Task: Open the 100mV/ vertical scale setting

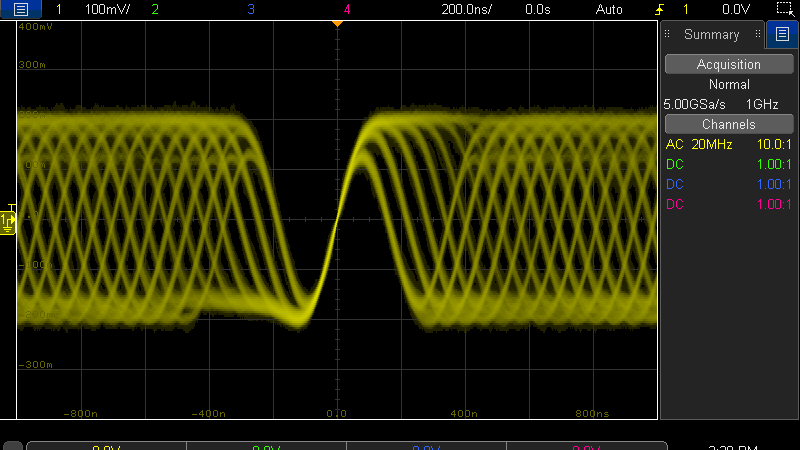Action: point(107,10)
